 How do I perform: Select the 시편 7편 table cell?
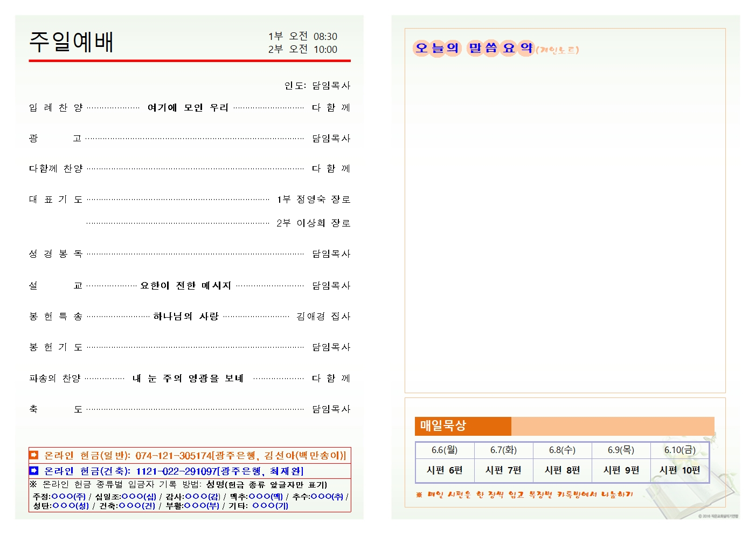point(503,470)
